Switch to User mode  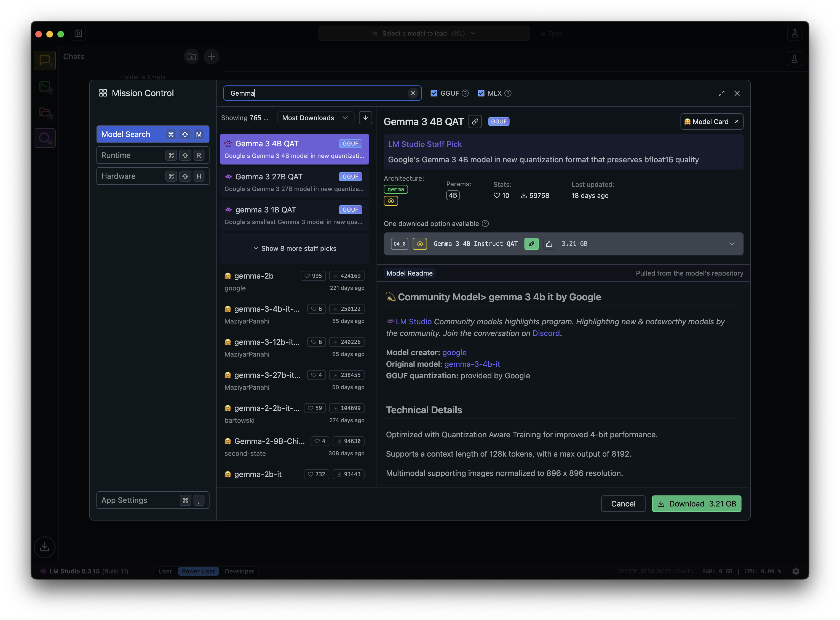165,571
